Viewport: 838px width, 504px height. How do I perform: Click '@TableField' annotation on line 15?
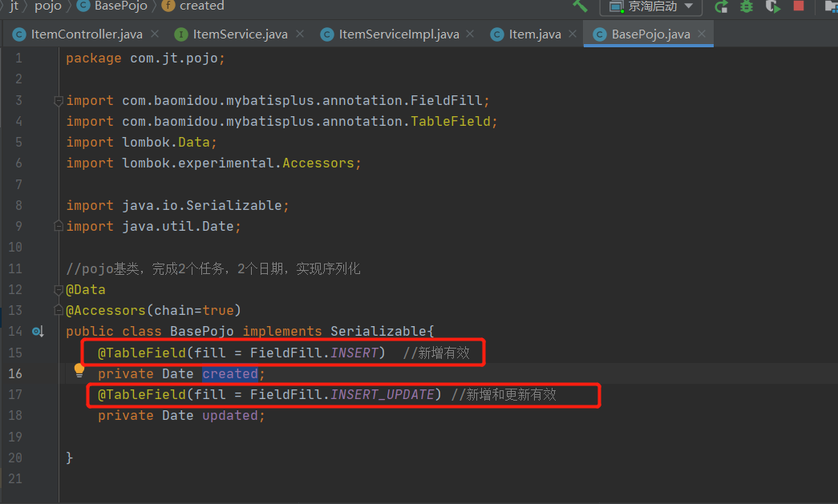click(142, 353)
